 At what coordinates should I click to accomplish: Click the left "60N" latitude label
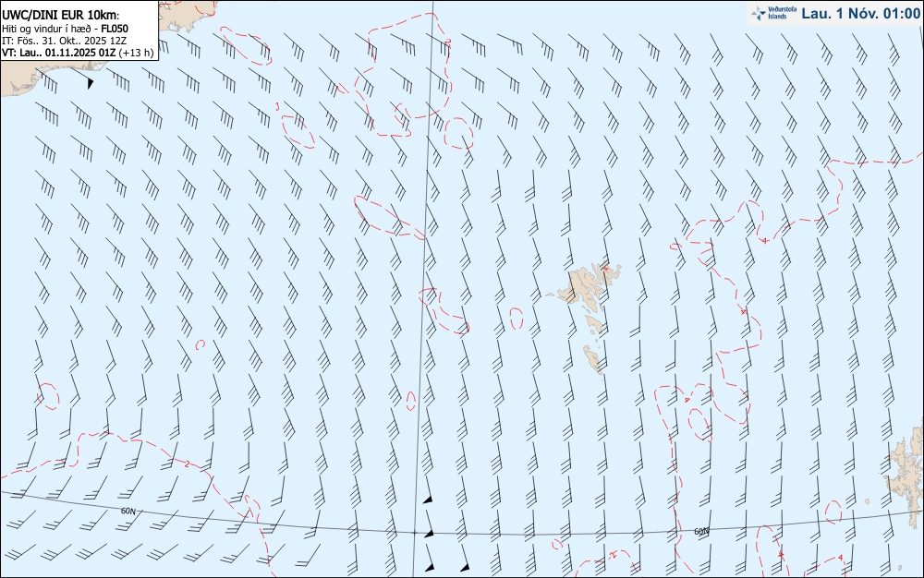[128, 511]
